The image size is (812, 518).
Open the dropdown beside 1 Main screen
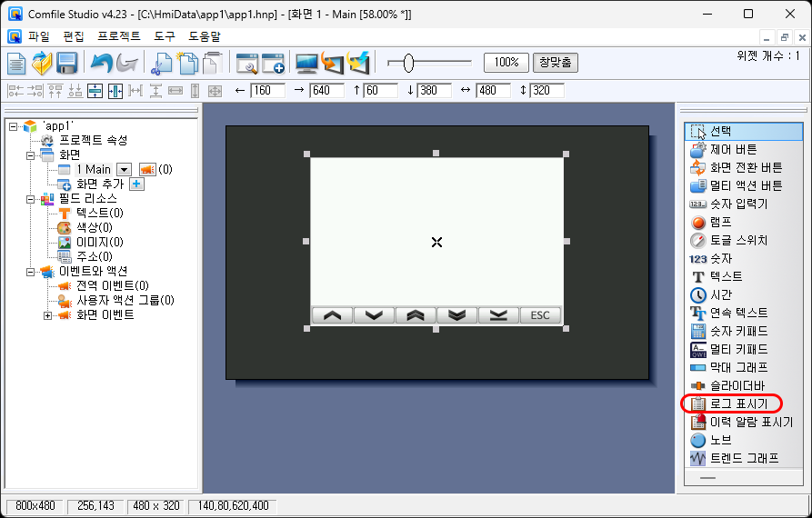click(x=124, y=169)
